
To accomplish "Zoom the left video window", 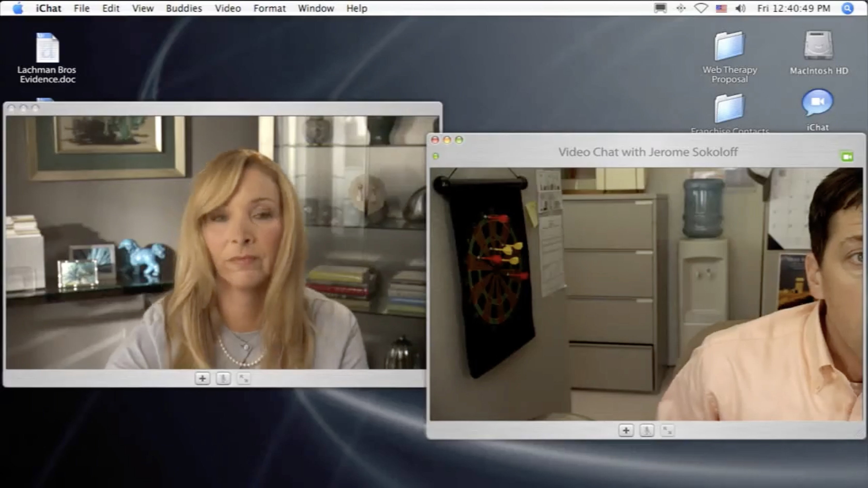I will (35, 108).
